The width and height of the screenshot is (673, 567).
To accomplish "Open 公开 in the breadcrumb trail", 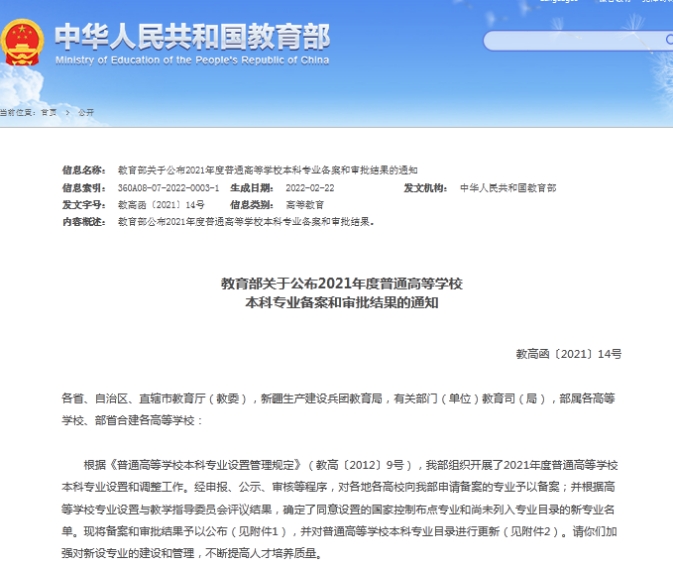I will pos(85,113).
